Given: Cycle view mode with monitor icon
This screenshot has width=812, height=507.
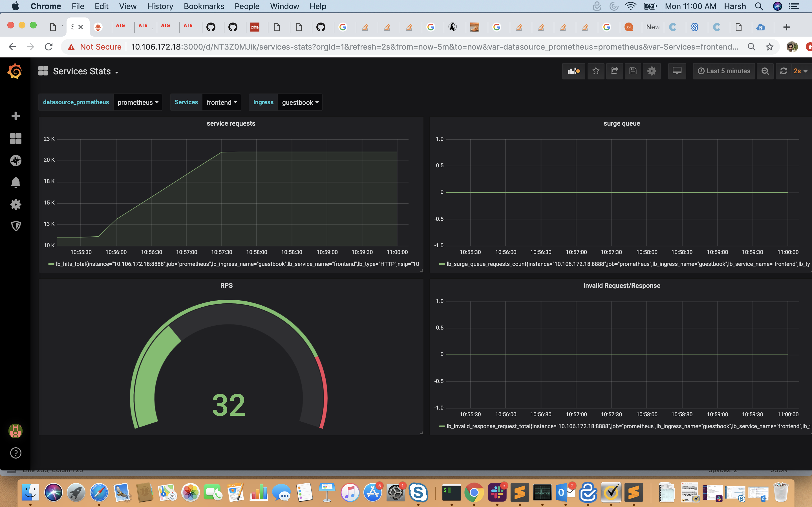Looking at the screenshot, I should click(677, 71).
